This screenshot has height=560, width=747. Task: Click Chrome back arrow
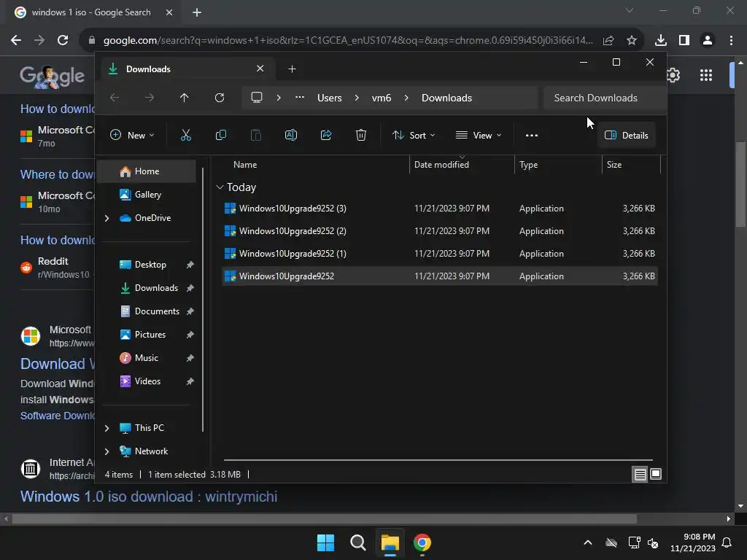click(16, 40)
